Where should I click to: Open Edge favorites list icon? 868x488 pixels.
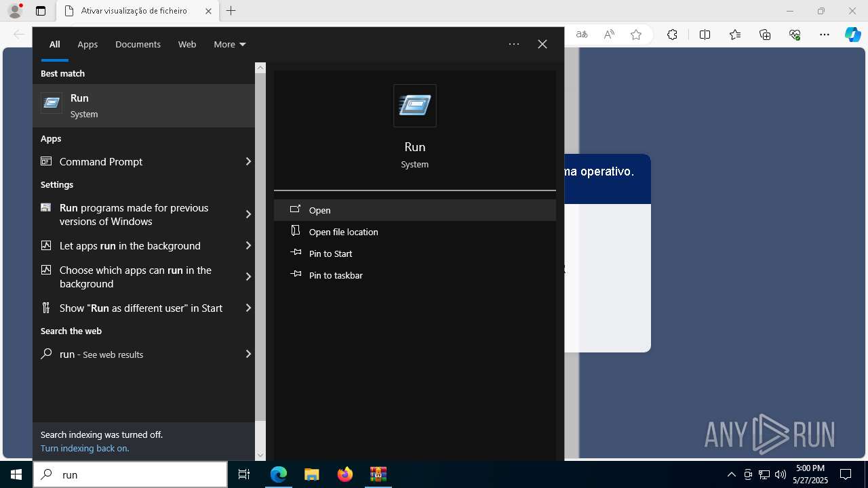tap(735, 35)
